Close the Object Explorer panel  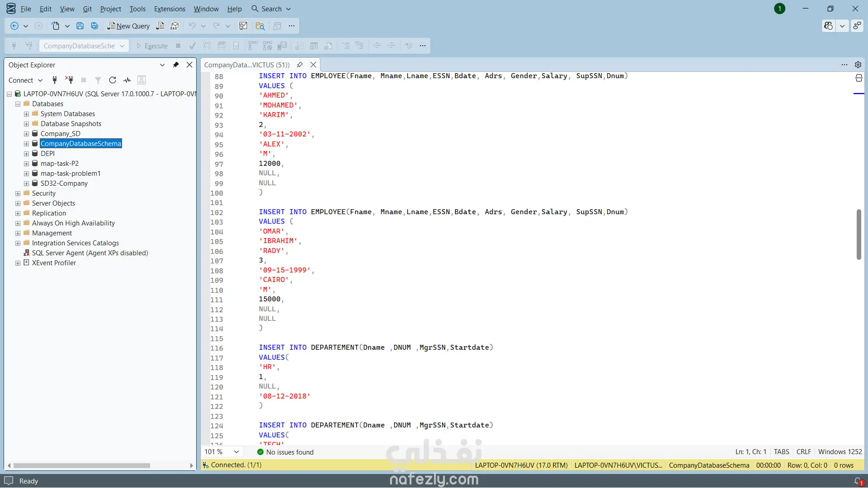(x=189, y=65)
